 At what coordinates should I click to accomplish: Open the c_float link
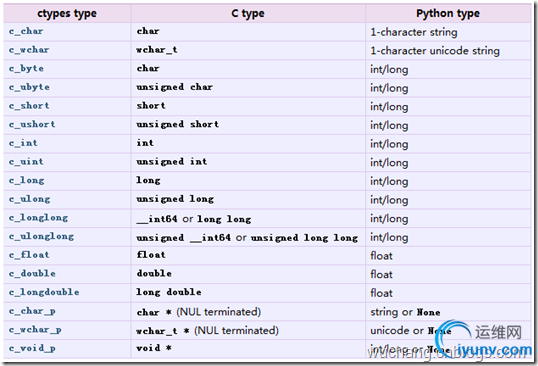(x=29, y=255)
